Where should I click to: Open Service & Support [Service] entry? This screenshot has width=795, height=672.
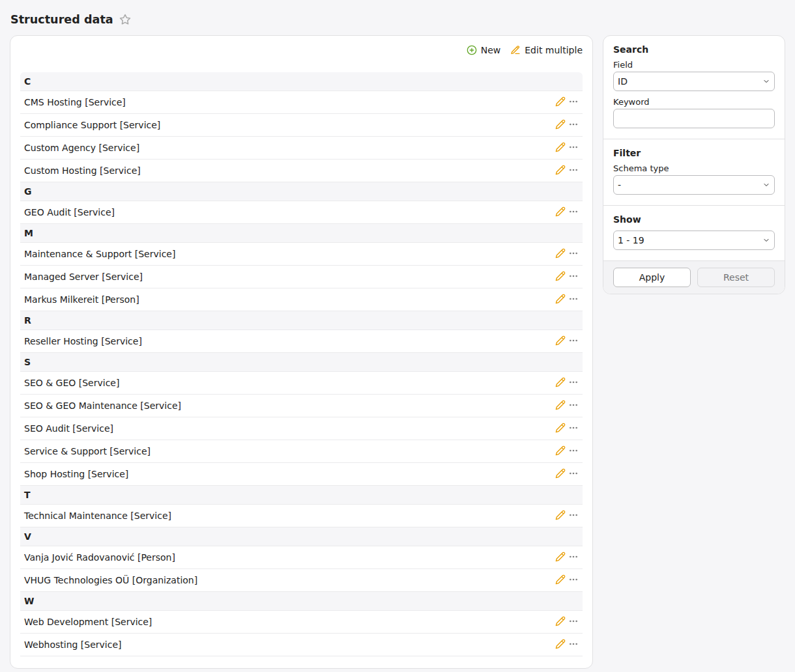[87, 451]
